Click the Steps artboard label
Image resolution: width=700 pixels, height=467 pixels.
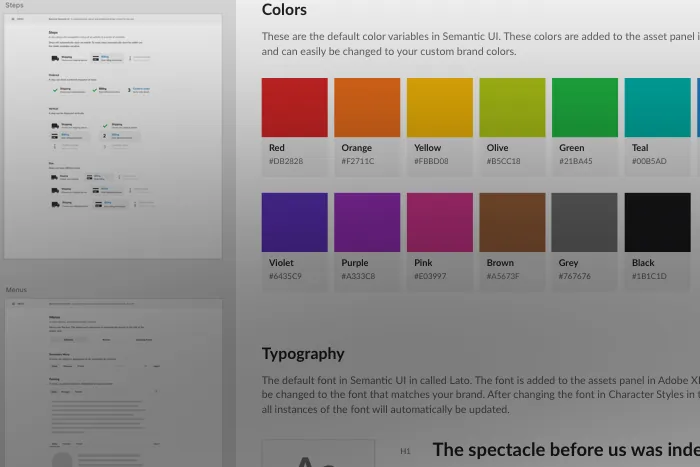point(14,5)
